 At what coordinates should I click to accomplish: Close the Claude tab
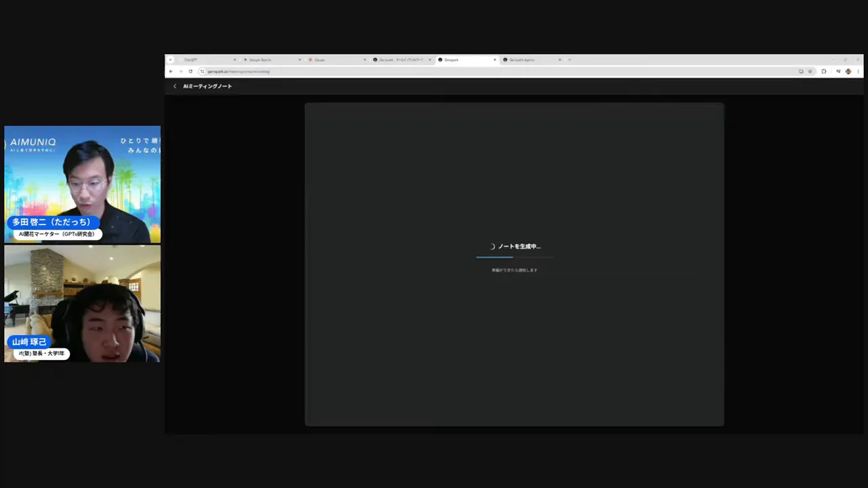(x=365, y=60)
